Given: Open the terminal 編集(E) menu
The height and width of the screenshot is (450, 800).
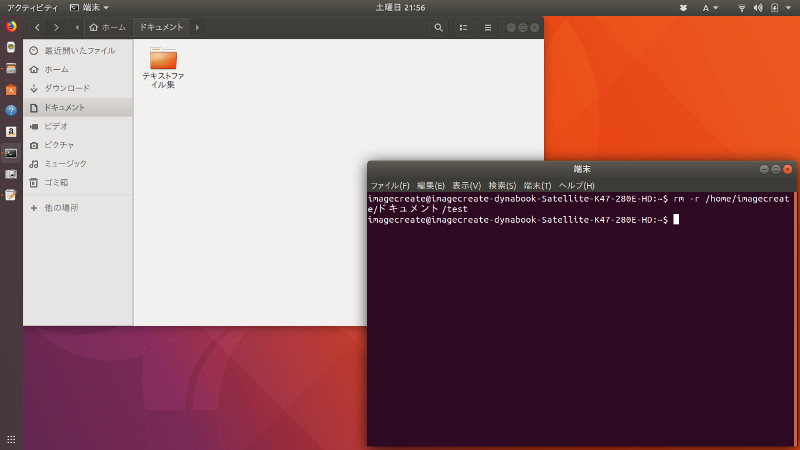Looking at the screenshot, I should point(431,186).
